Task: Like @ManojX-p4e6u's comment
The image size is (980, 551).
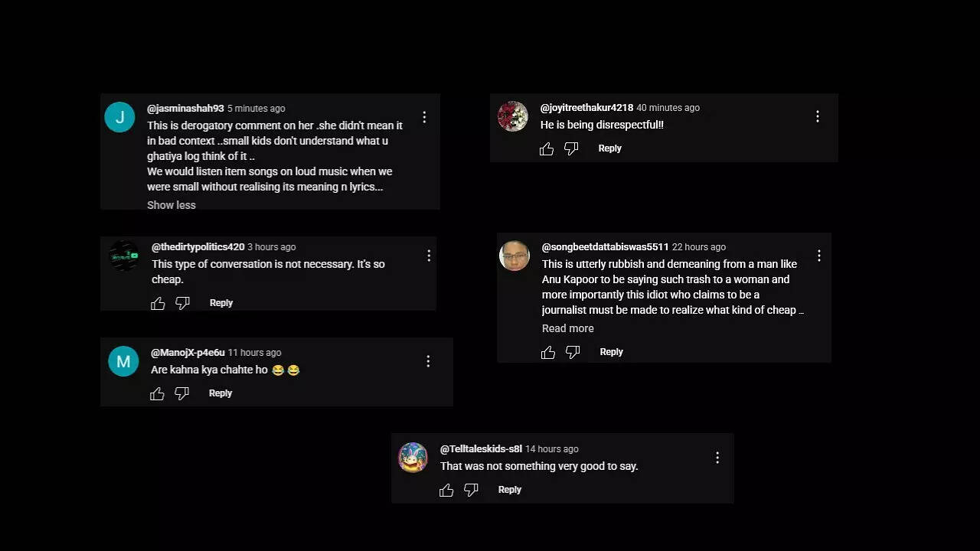Action: pos(157,394)
